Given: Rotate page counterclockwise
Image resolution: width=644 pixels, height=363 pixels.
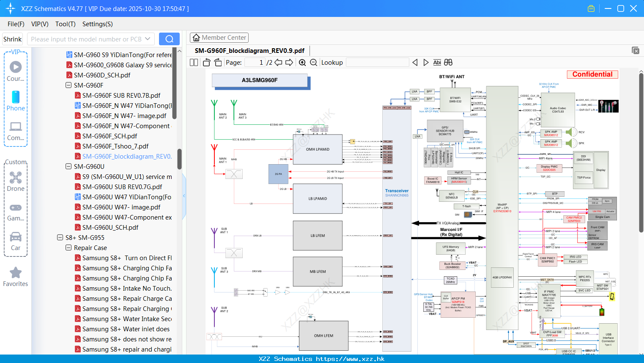Looking at the screenshot, I should (x=206, y=62).
